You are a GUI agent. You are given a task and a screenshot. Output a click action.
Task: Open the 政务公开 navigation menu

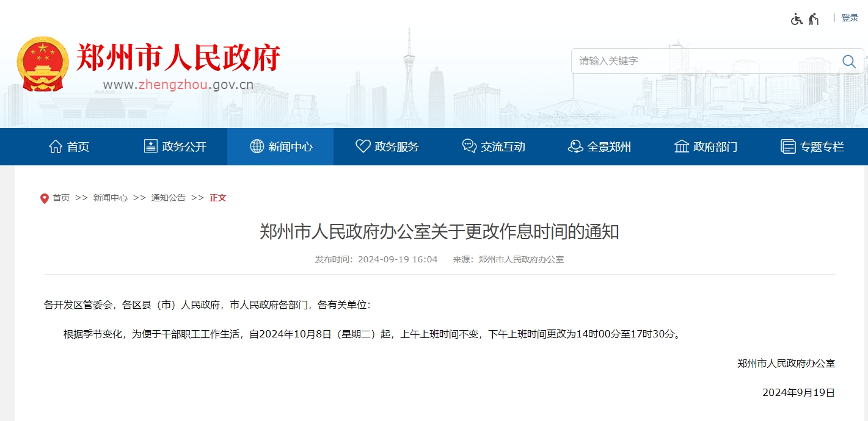pos(175,146)
